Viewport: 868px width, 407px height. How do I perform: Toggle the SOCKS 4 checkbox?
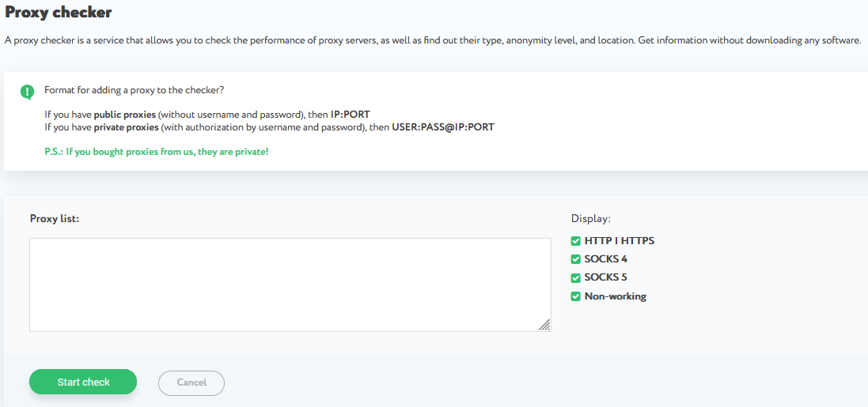[x=575, y=259]
